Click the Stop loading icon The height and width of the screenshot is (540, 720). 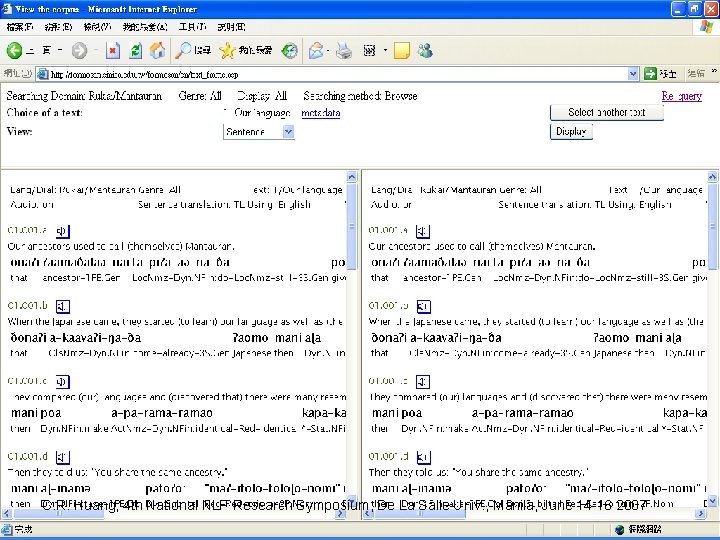pos(113,51)
